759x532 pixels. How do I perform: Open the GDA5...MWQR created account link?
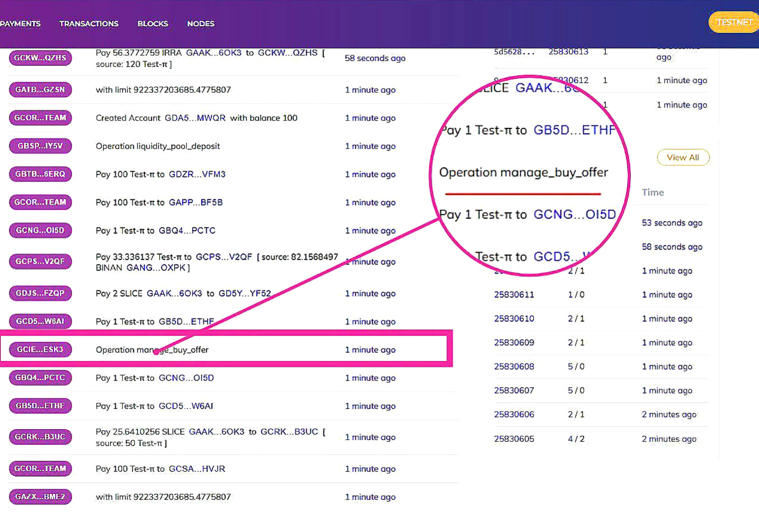[195, 118]
